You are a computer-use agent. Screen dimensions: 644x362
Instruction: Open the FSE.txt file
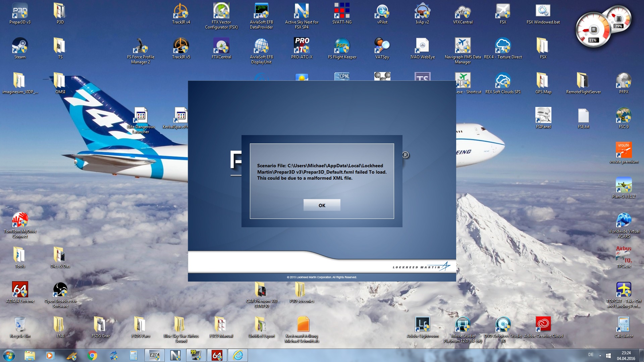583,118
